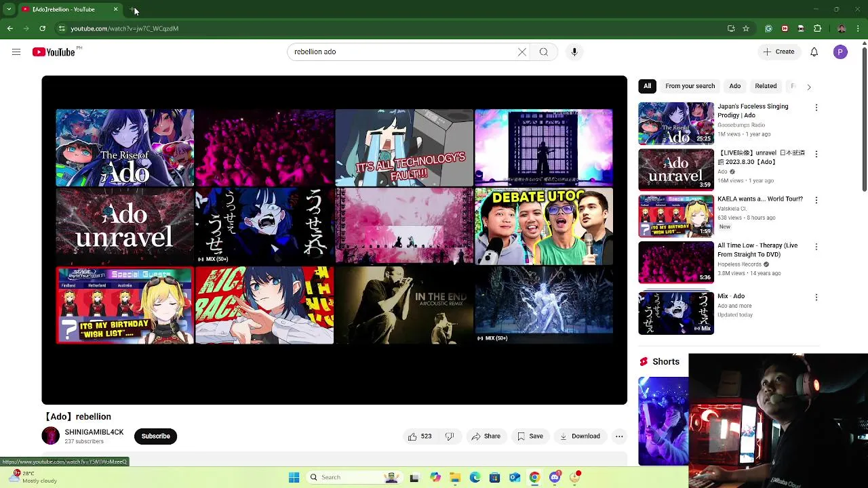
Task: Select the Ado filter chip
Action: pos(734,86)
